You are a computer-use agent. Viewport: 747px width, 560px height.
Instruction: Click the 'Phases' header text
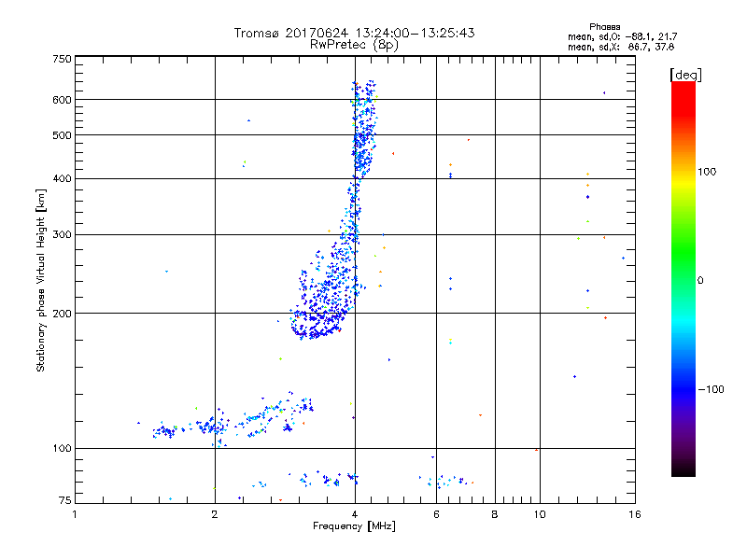pos(604,27)
